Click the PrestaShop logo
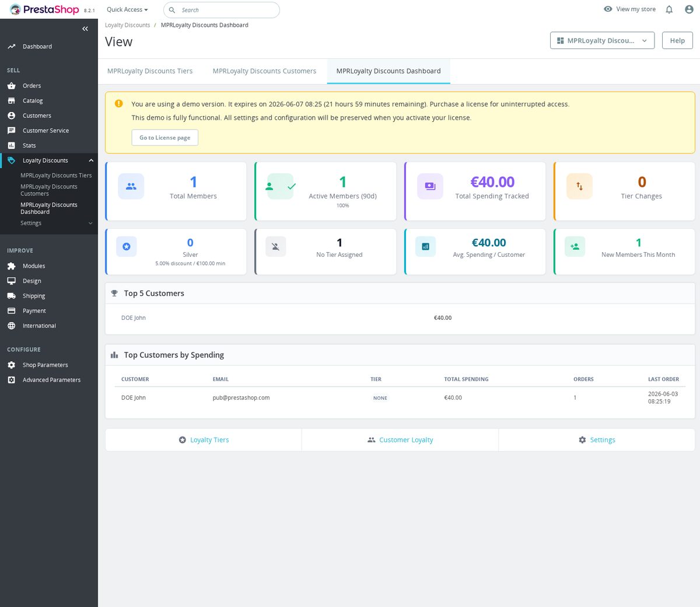 click(x=44, y=9)
